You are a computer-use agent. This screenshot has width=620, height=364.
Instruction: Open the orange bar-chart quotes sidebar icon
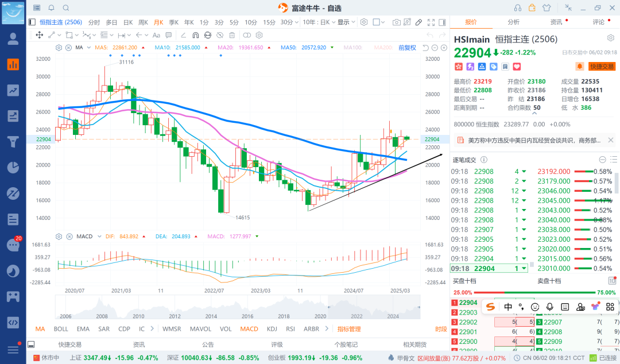(x=13, y=64)
